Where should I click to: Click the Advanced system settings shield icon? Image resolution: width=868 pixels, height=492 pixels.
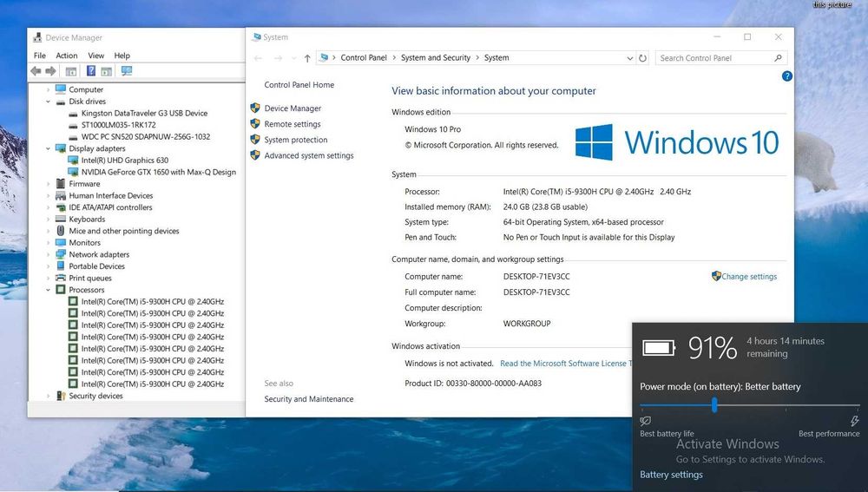coord(255,155)
